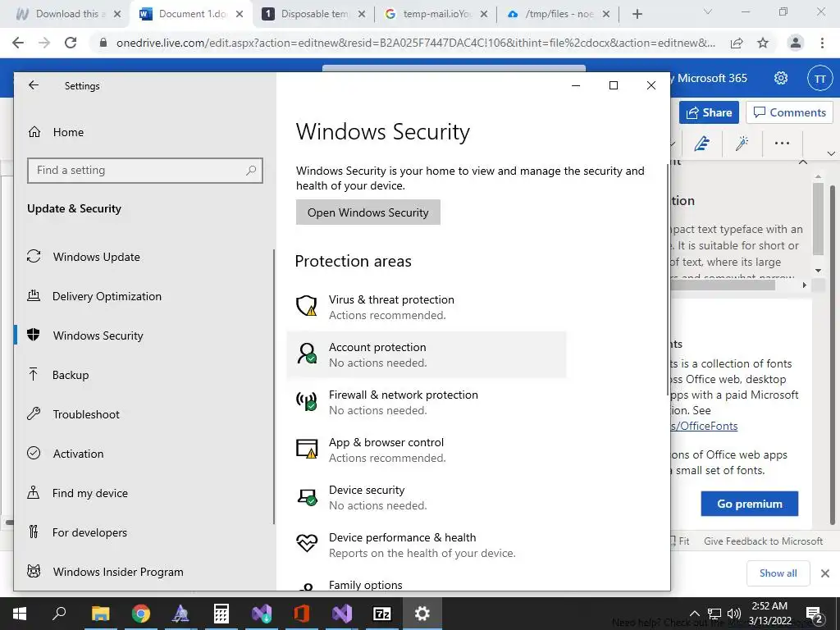Click the Device health heart icon
840x630 pixels.
click(x=307, y=543)
